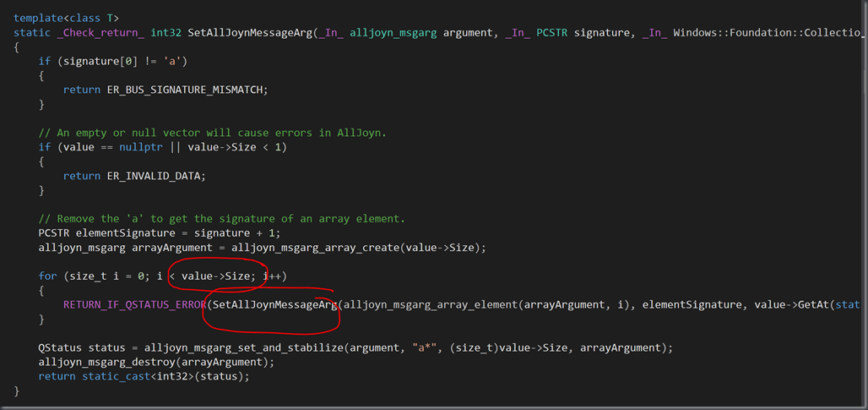Click 'size_t i = 0' in the for loop
Screen dimensions: 868x410
tap(107, 276)
